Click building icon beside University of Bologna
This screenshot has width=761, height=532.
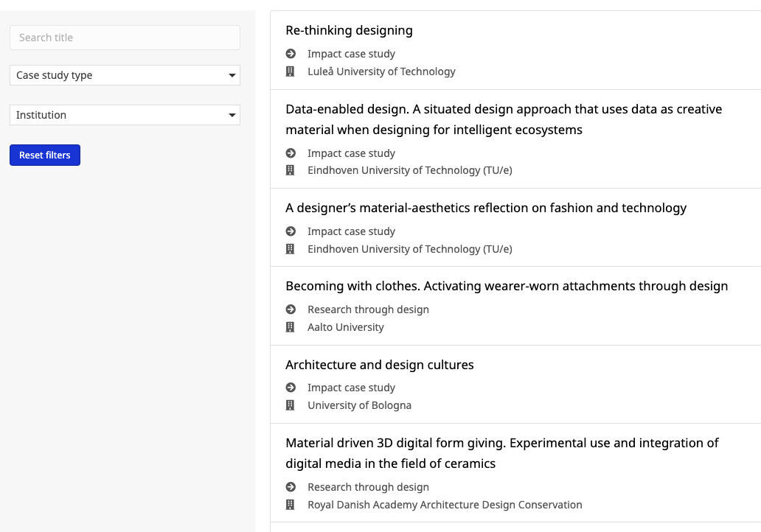pyautogui.click(x=291, y=405)
